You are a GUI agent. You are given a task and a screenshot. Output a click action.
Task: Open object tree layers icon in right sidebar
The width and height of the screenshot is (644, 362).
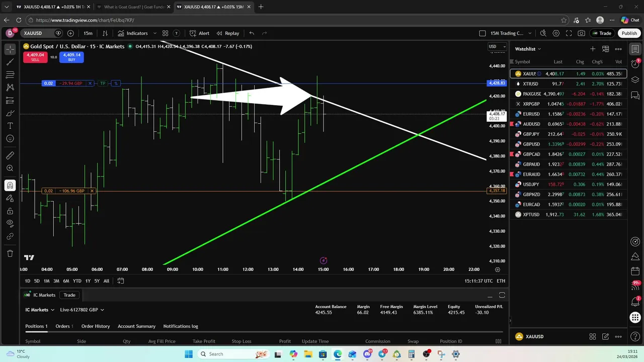pos(635,80)
